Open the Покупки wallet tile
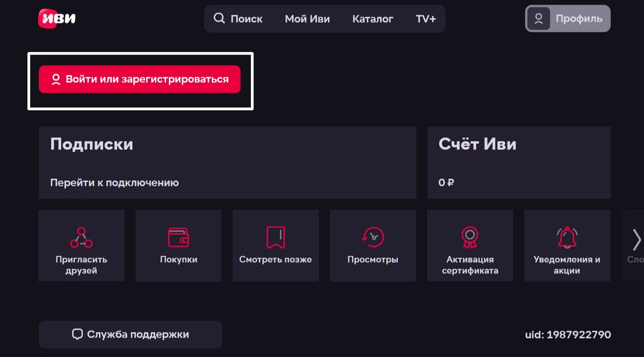The image size is (644, 357). point(179,246)
